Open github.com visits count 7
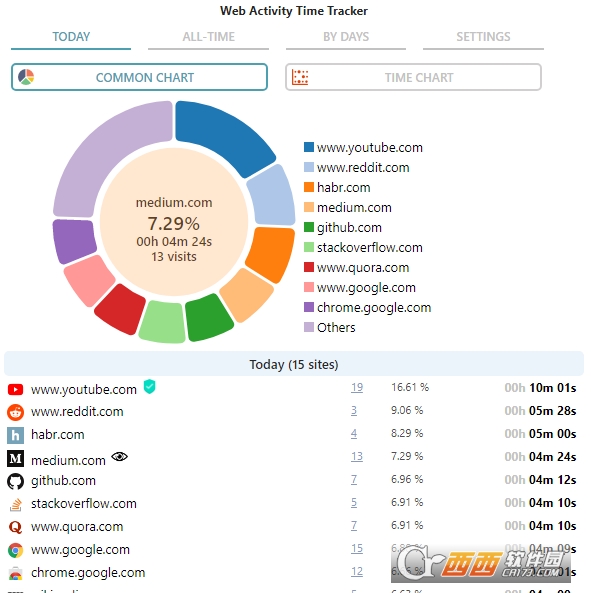 [x=354, y=480]
